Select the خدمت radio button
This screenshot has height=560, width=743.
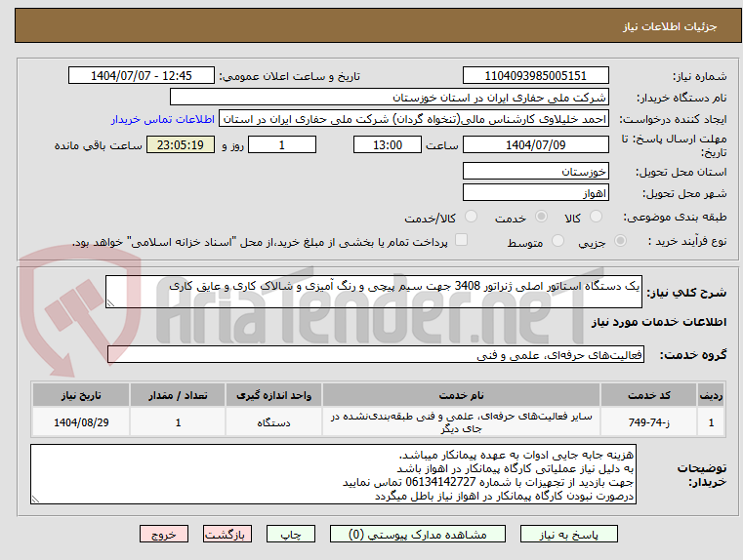point(541,217)
